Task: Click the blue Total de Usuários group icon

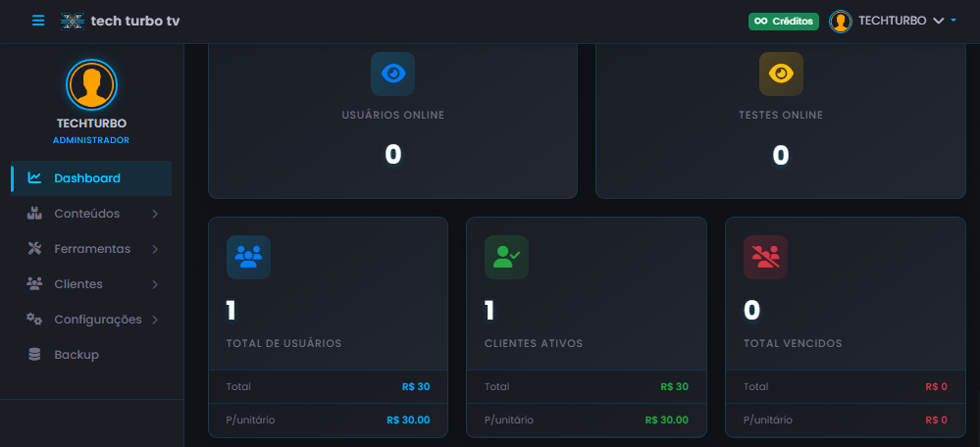Action: 248,257
